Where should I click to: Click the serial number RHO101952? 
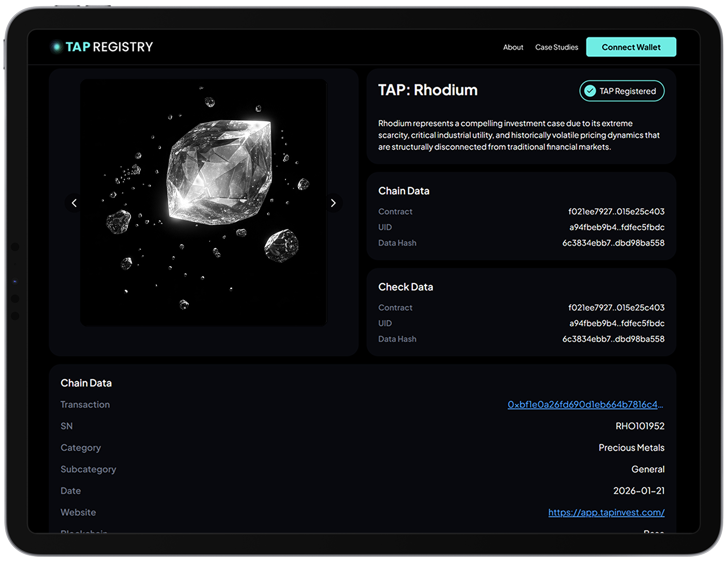[x=640, y=426]
